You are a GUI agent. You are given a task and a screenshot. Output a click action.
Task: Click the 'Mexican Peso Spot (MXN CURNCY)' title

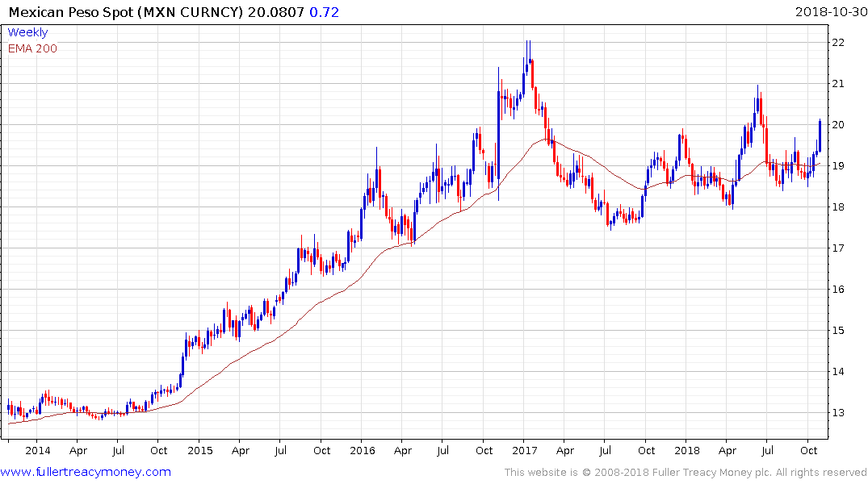(126, 12)
